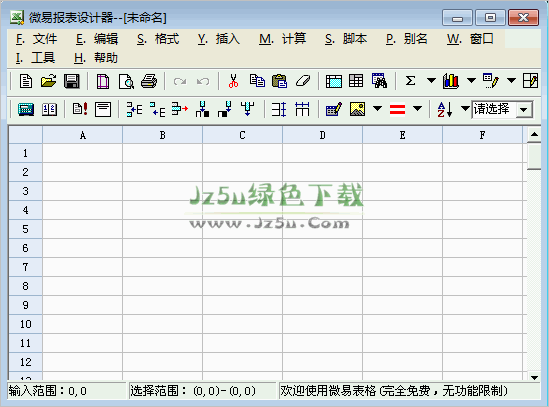Viewport: 549px width, 407px height.
Task: Open the 窗口 menu
Action: click(x=470, y=39)
